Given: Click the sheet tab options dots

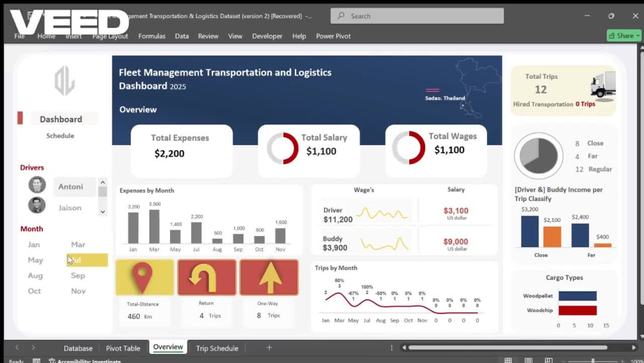Looking at the screenshot, I should pos(392,348).
